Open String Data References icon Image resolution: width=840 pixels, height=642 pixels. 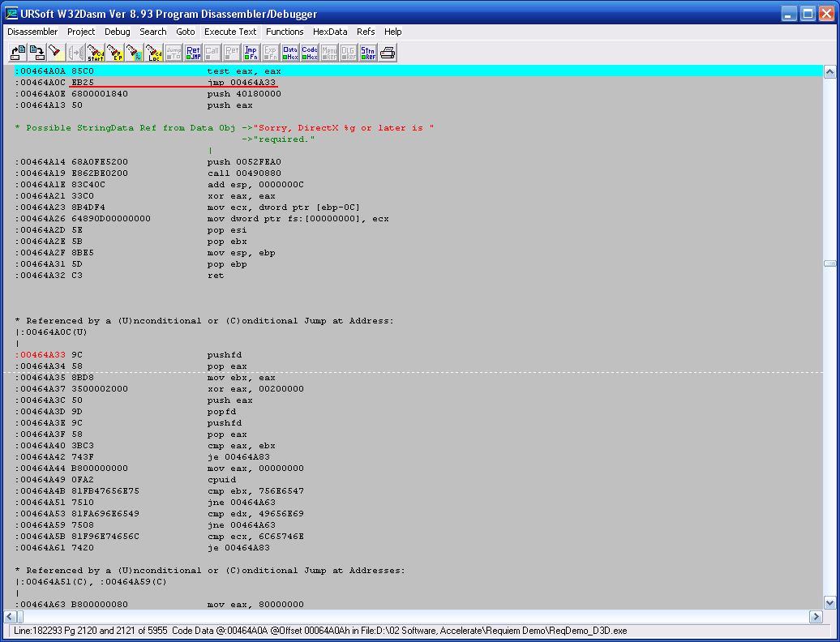click(368, 53)
